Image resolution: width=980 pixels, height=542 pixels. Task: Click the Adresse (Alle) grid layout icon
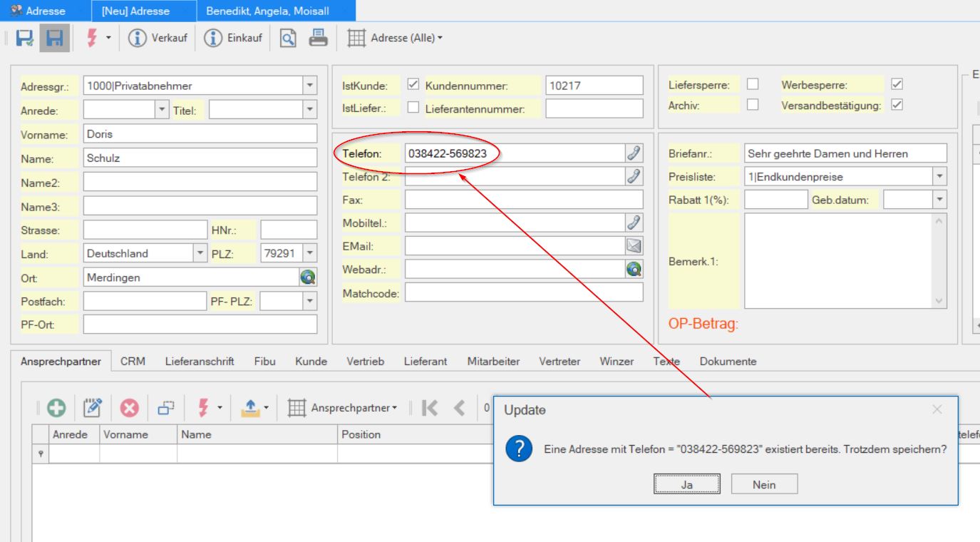point(356,38)
